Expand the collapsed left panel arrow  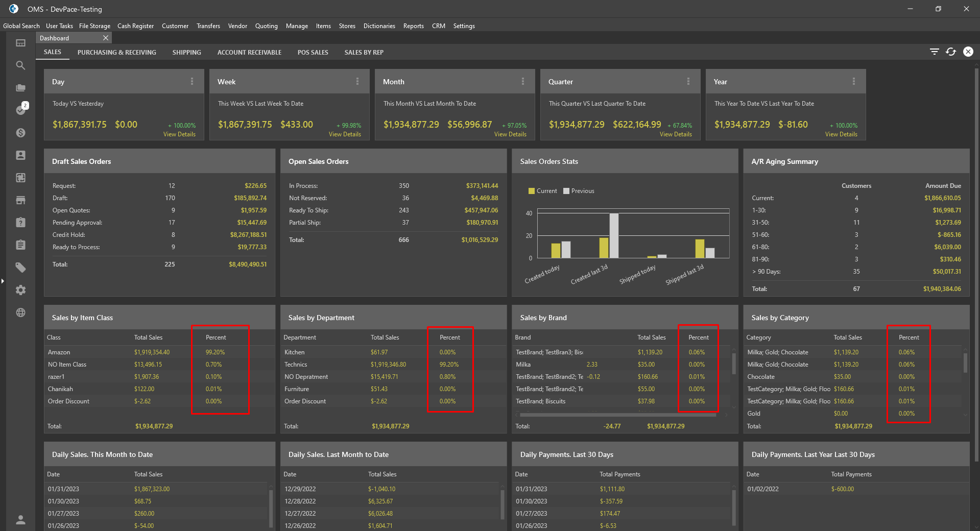point(3,281)
